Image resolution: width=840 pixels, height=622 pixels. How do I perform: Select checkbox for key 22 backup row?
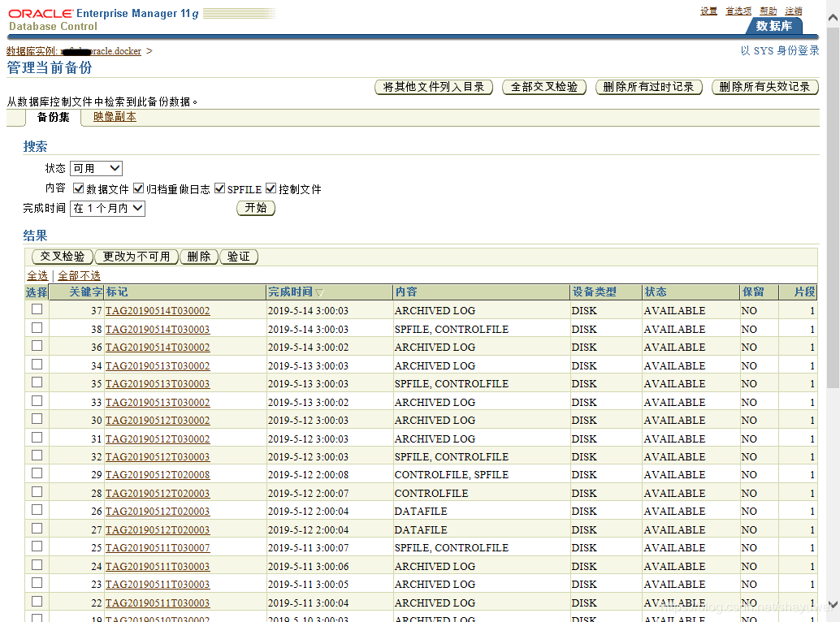pyautogui.click(x=37, y=601)
